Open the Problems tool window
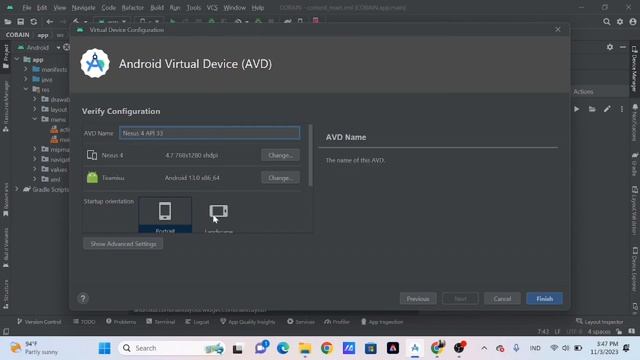 (121, 322)
